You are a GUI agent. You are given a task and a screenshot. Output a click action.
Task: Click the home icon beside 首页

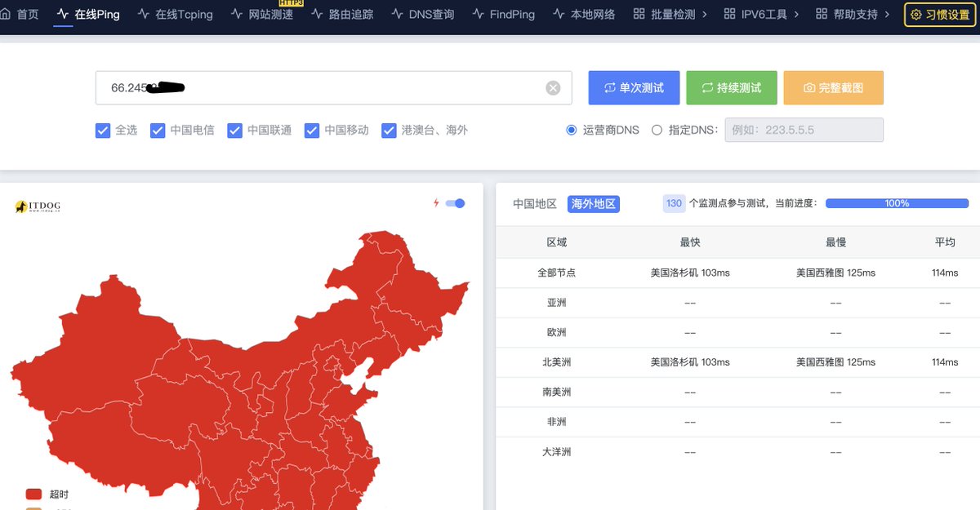tap(5, 14)
